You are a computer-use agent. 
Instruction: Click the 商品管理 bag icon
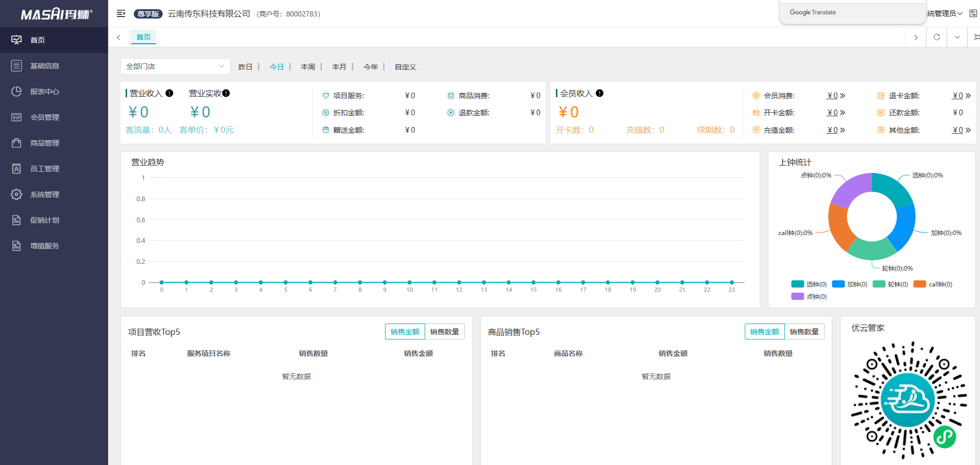click(16, 142)
